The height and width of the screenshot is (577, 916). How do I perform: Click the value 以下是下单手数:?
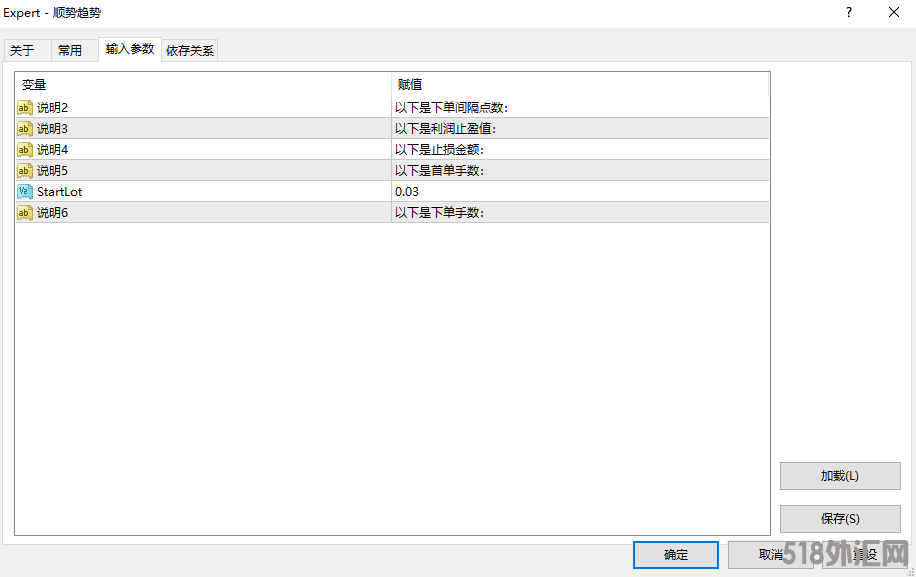click(x=440, y=213)
